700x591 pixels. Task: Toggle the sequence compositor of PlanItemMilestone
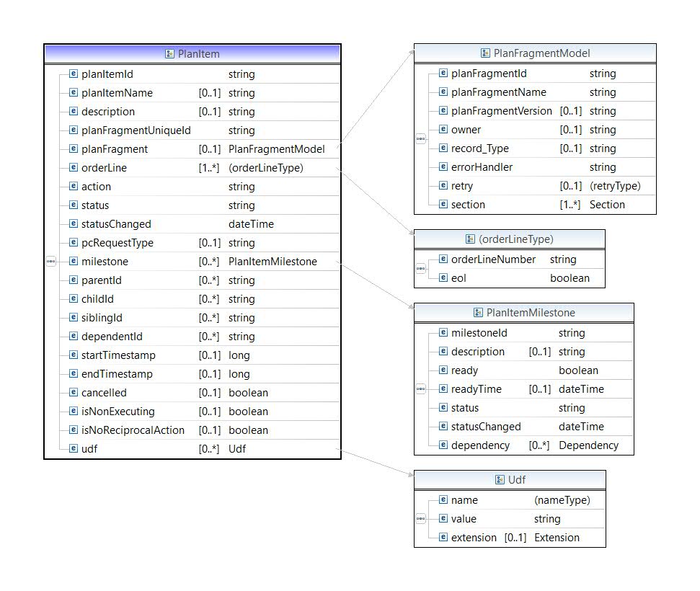click(420, 388)
